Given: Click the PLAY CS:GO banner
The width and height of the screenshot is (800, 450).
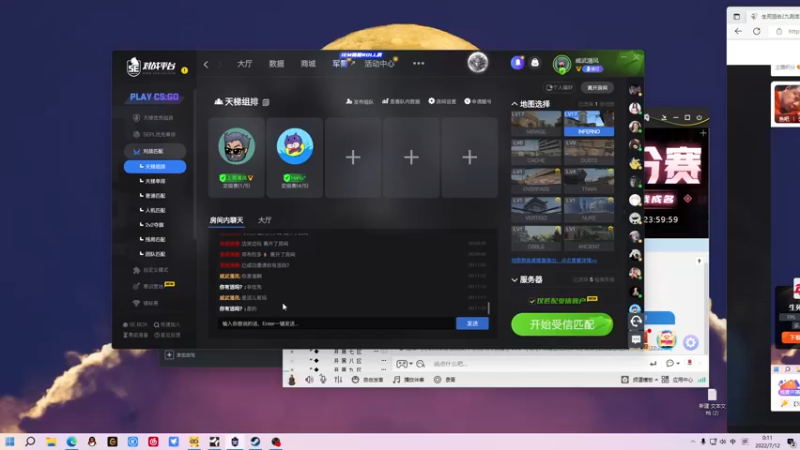Looking at the screenshot, I should click(x=154, y=97).
